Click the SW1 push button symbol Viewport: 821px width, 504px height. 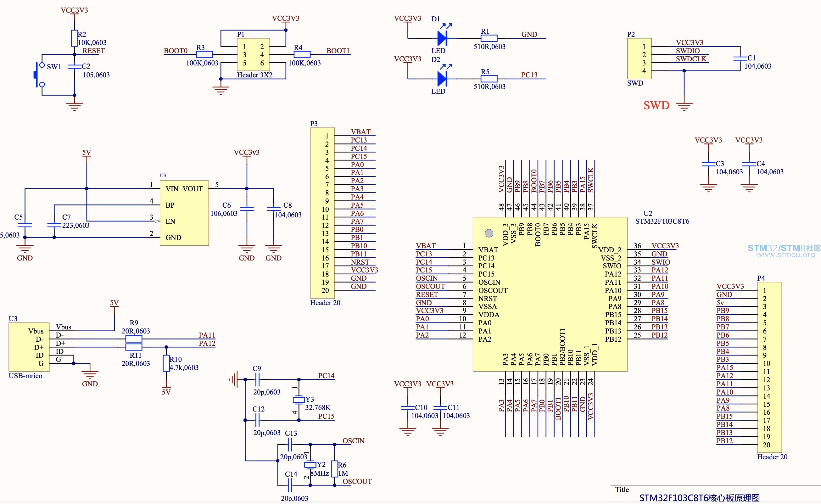coord(39,75)
